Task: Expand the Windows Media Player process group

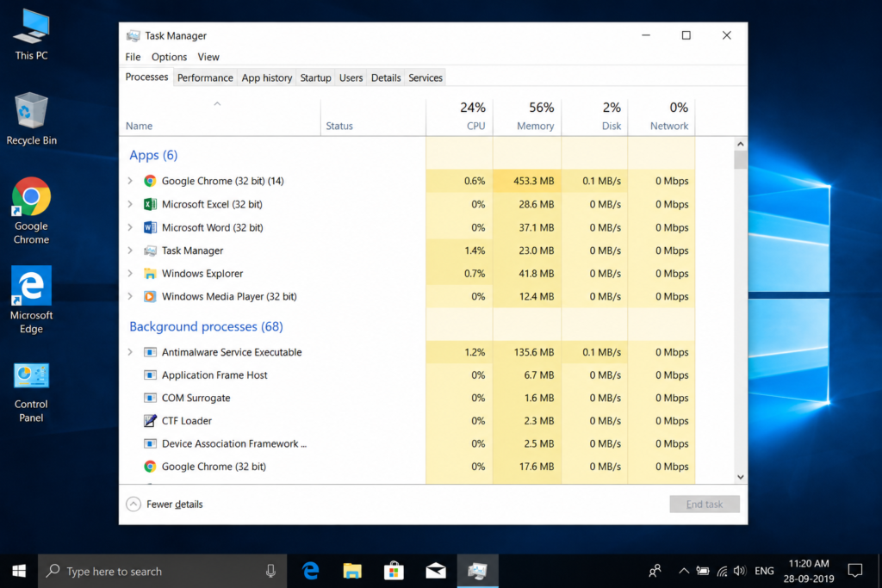Action: [x=131, y=296]
